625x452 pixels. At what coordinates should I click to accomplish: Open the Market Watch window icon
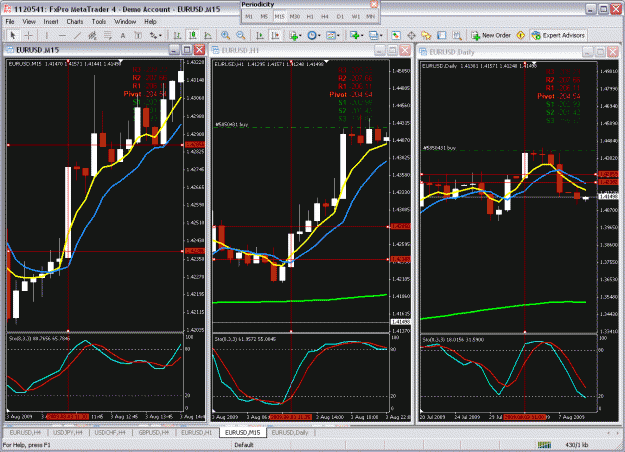coord(396,35)
